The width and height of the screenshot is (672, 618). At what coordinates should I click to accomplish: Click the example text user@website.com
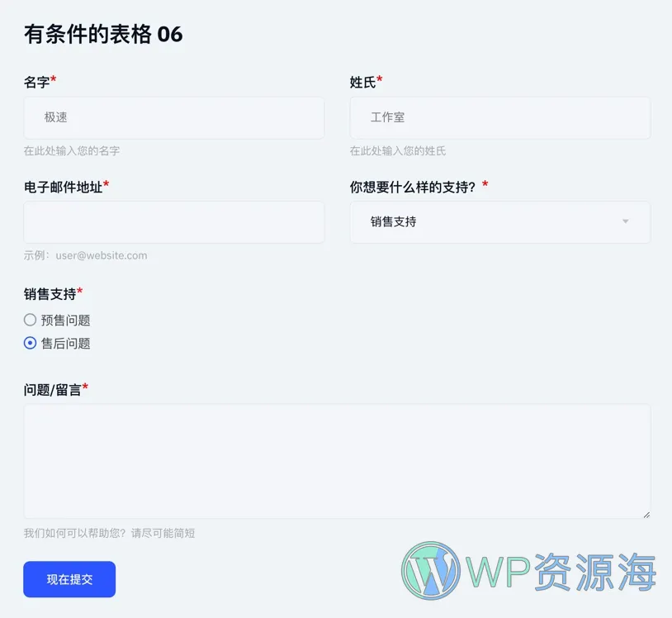(102, 255)
